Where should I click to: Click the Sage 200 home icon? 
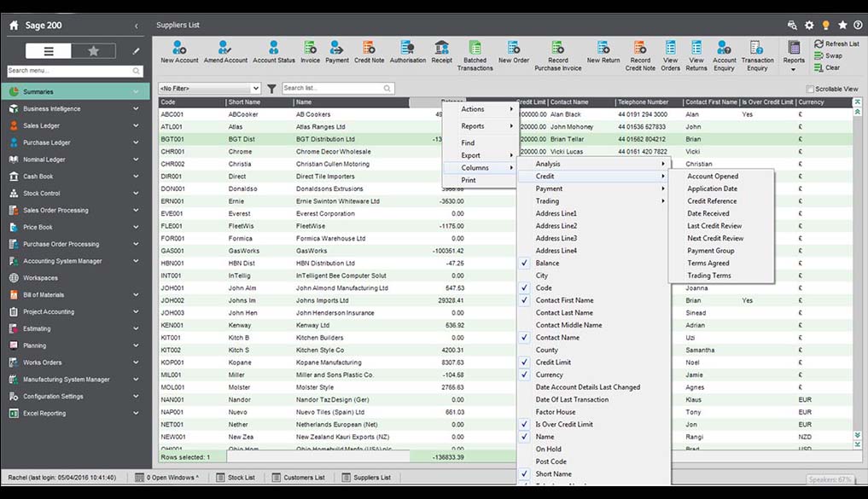[14, 26]
